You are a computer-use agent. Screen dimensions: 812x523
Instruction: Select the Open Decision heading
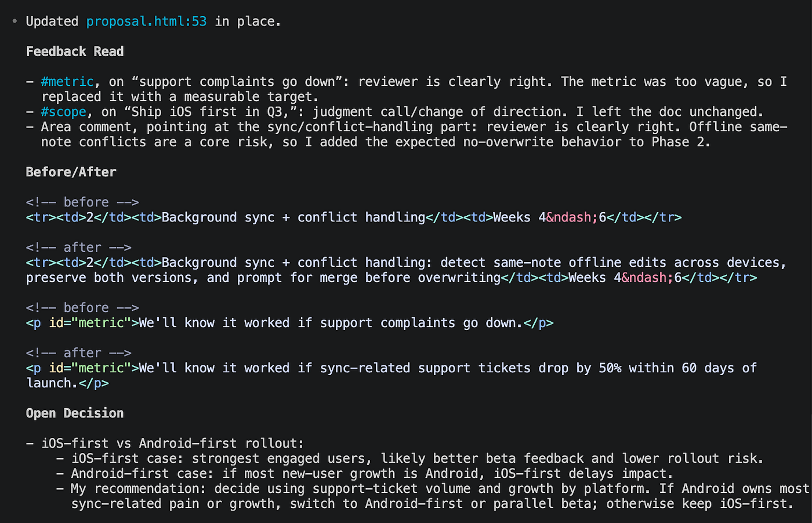point(75,413)
